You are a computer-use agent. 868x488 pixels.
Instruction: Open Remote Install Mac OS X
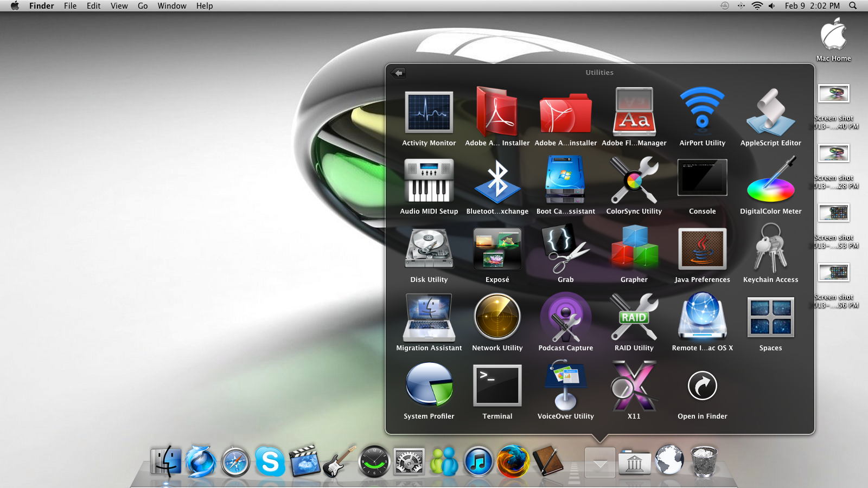[x=702, y=316]
